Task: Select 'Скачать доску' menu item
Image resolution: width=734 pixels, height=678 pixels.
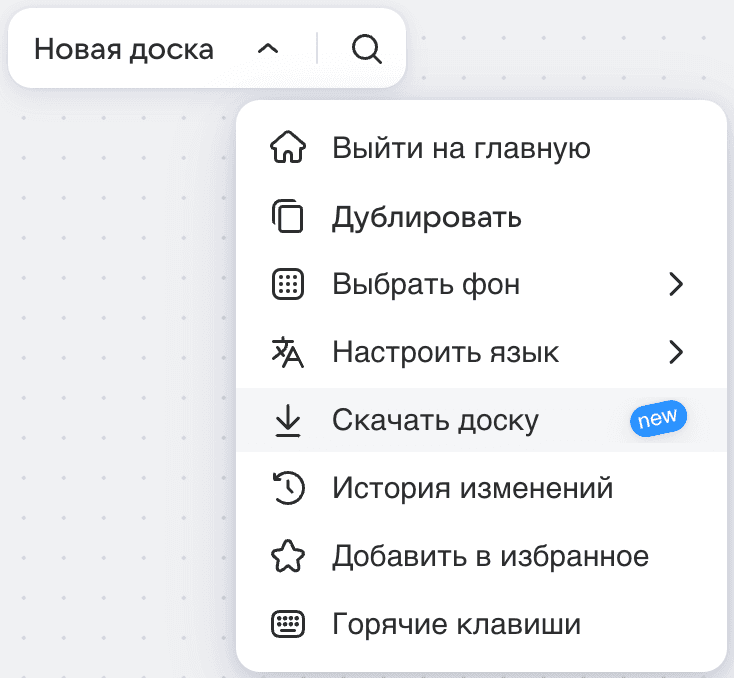Action: (481, 420)
